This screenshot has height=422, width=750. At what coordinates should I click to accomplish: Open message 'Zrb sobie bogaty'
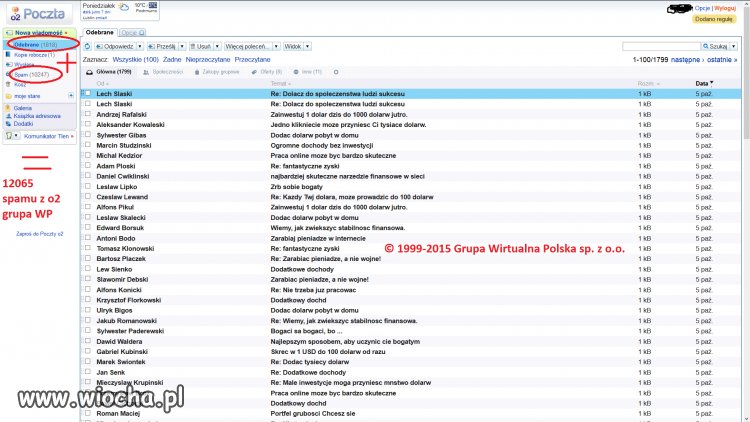coord(411,187)
